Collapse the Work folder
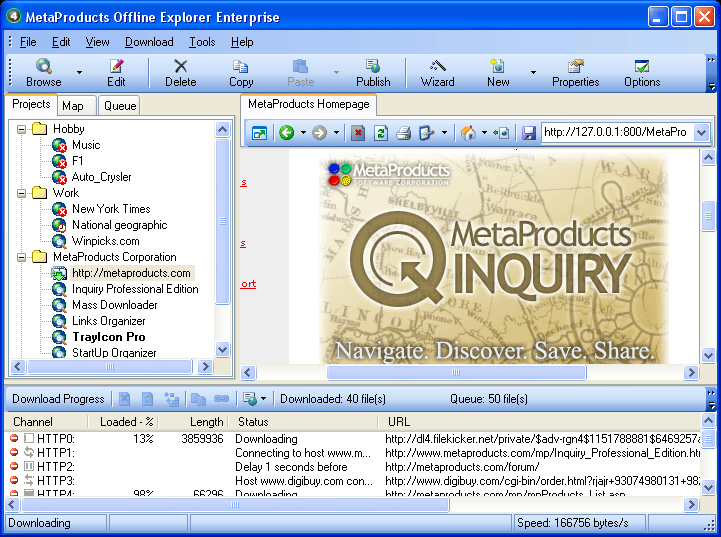 tap(21, 193)
